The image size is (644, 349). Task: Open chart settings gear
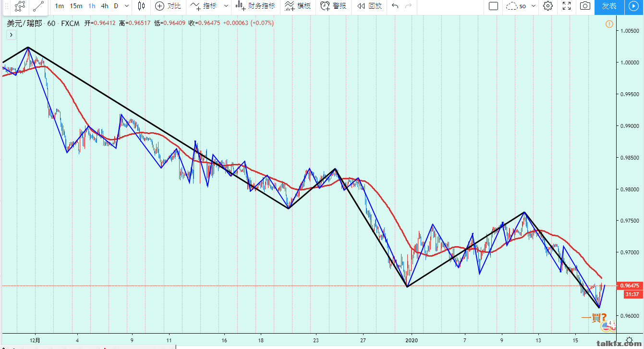[548, 6]
